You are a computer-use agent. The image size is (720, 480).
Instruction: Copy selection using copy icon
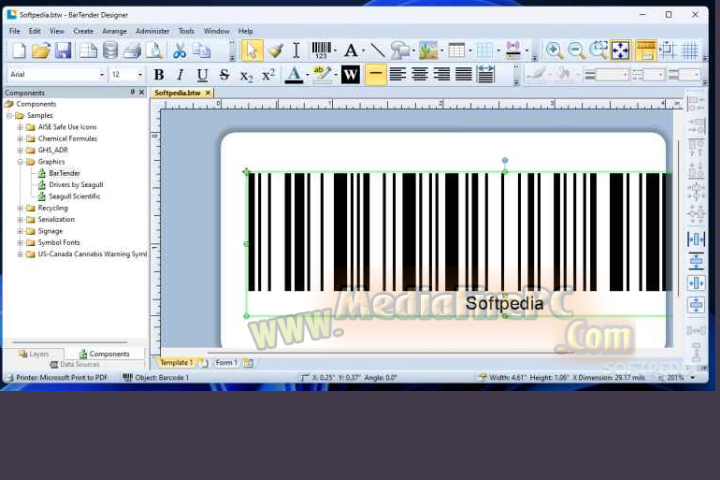tap(202, 51)
